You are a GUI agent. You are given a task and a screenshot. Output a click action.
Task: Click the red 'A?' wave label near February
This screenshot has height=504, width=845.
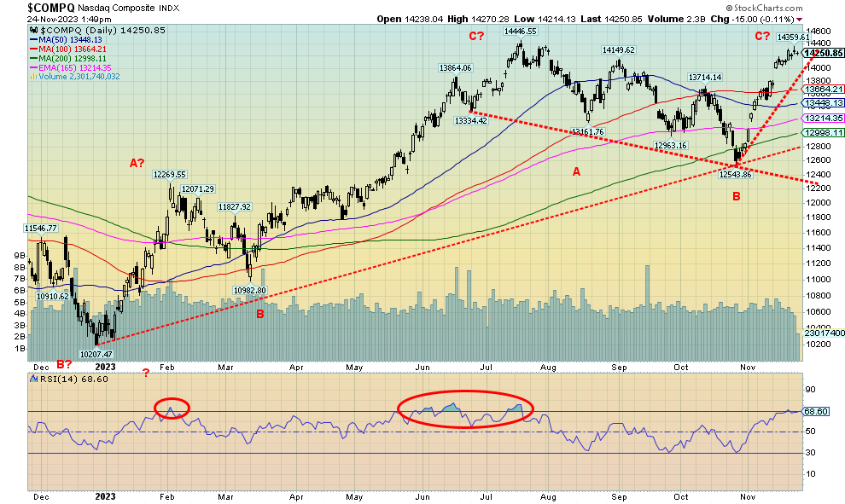tap(137, 163)
